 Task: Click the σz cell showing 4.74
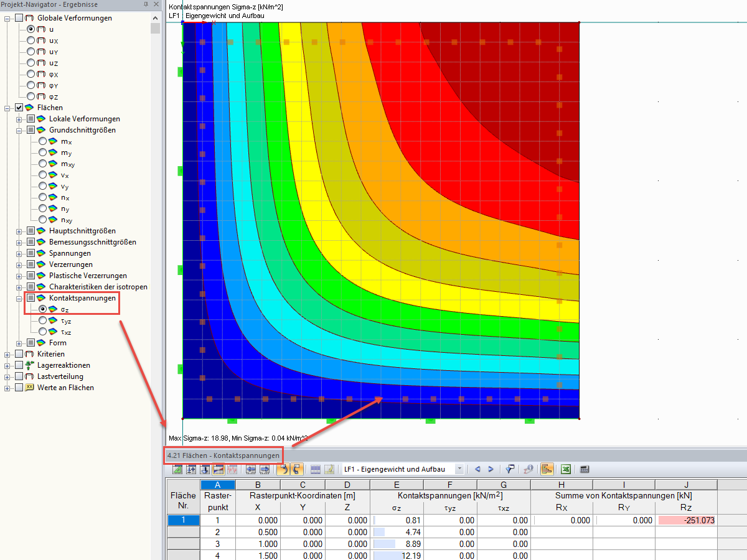[397, 531]
